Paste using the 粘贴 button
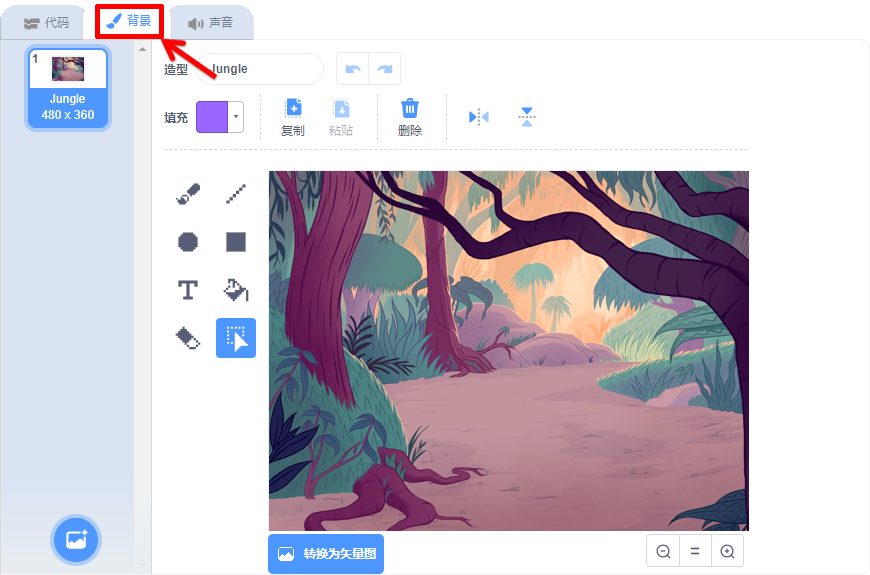The height and width of the screenshot is (575, 870). [x=341, y=117]
